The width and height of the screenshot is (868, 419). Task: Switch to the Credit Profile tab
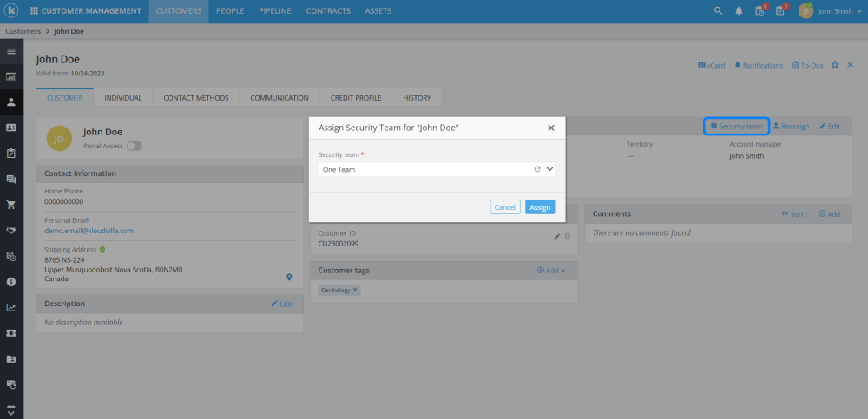click(356, 98)
